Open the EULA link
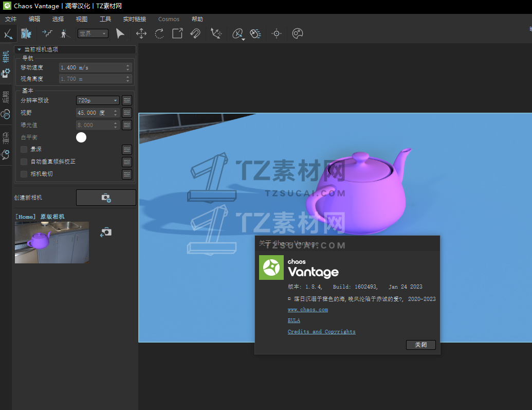 [x=294, y=320]
